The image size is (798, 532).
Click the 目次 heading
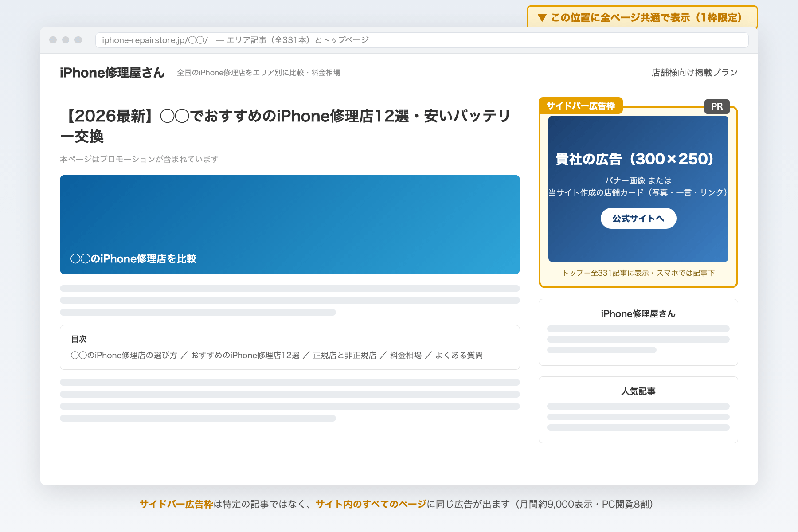(x=79, y=339)
